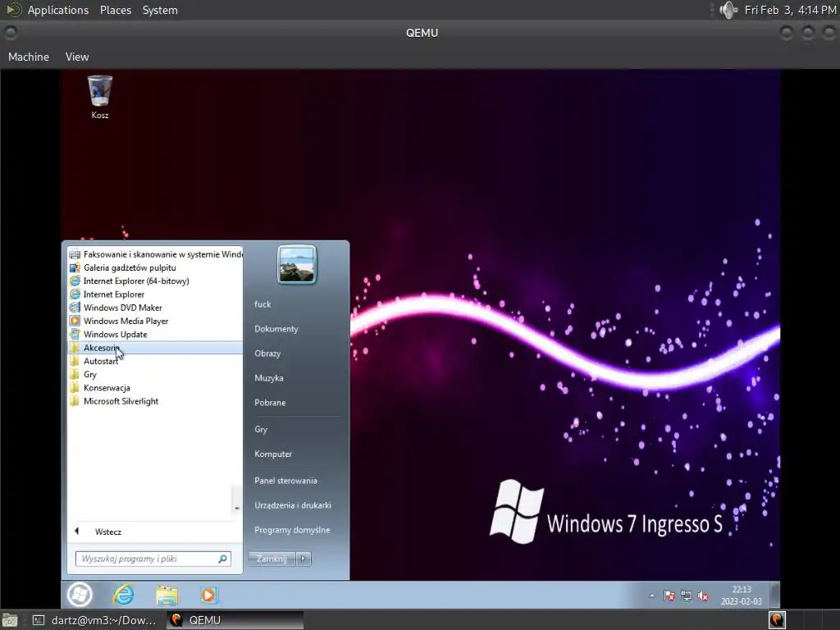840x630 pixels.
Task: Open Galeria gadżetów pulpitu
Action: click(155, 267)
